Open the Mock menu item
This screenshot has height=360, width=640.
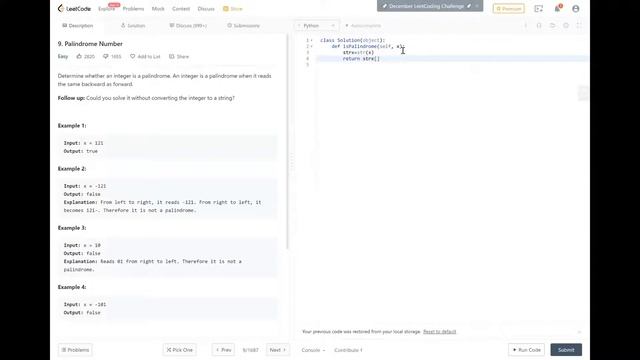158,9
